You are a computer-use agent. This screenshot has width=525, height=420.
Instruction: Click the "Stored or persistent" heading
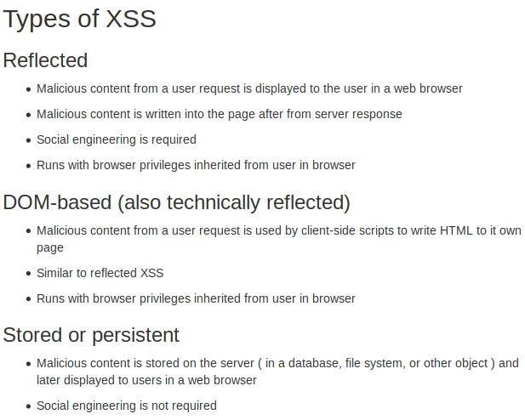tap(91, 334)
